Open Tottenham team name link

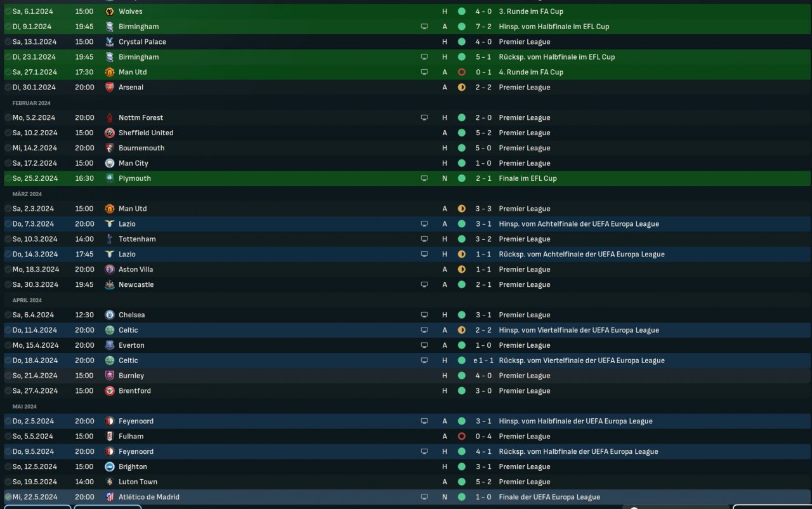tap(137, 239)
